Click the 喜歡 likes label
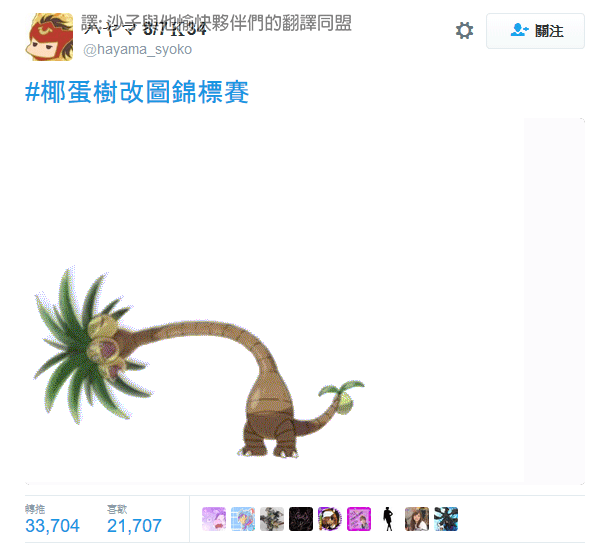The image size is (605, 559). [x=117, y=509]
